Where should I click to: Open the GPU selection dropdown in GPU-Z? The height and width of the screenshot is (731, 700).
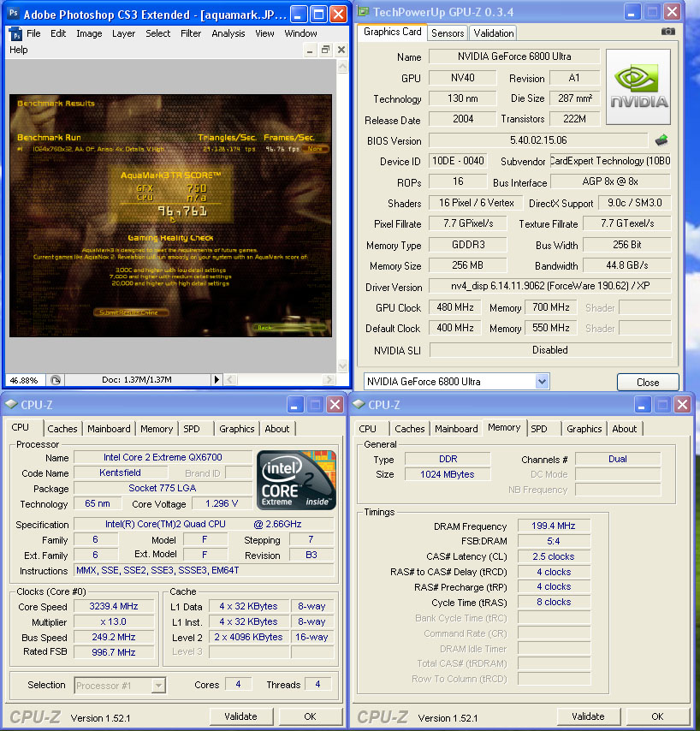tap(542, 382)
